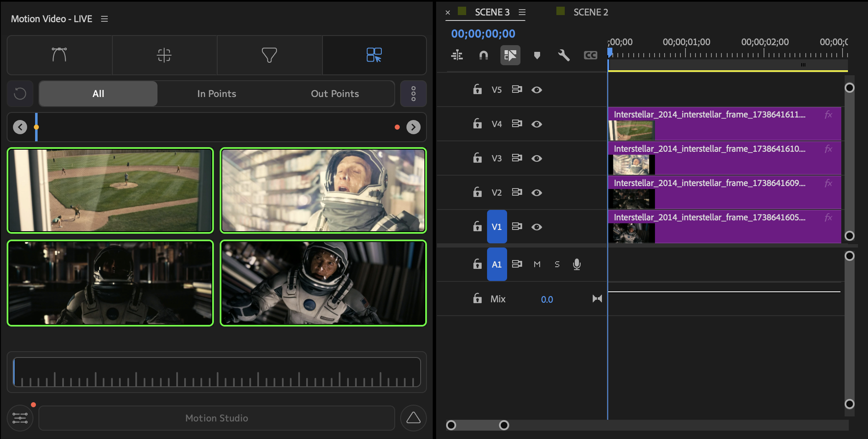Hide track V4 with eye icon
The image size is (868, 439).
[x=537, y=124]
